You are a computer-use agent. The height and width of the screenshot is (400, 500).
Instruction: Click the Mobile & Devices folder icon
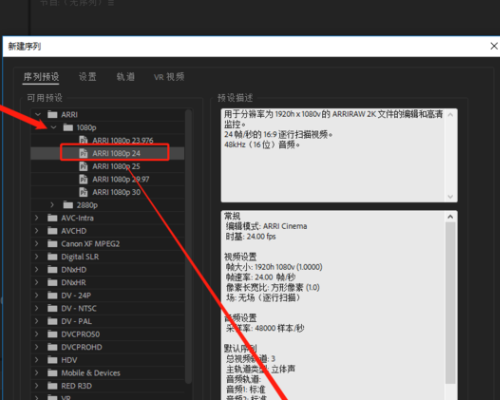(52, 373)
